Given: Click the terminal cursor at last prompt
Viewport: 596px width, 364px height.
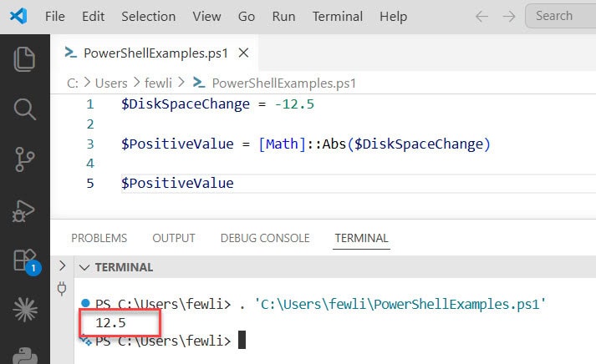Looking at the screenshot, I should click(x=242, y=340).
